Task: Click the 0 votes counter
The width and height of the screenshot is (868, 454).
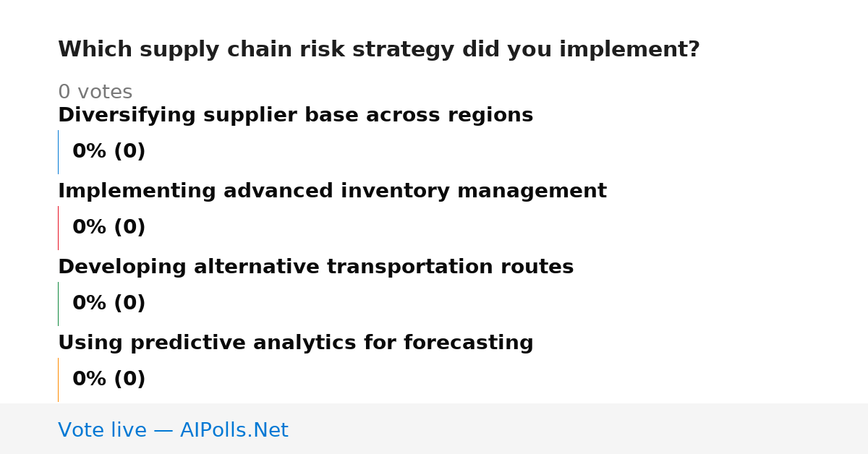Action: pyautogui.click(x=95, y=93)
